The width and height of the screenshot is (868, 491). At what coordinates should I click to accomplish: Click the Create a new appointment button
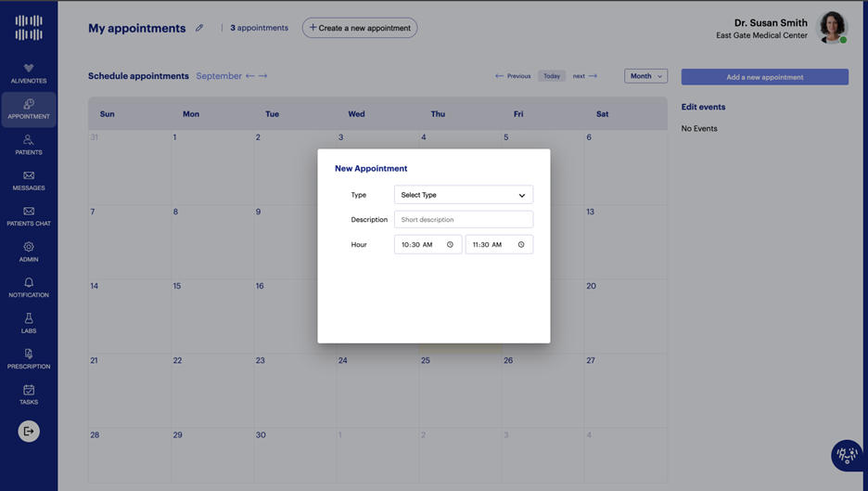pyautogui.click(x=360, y=28)
